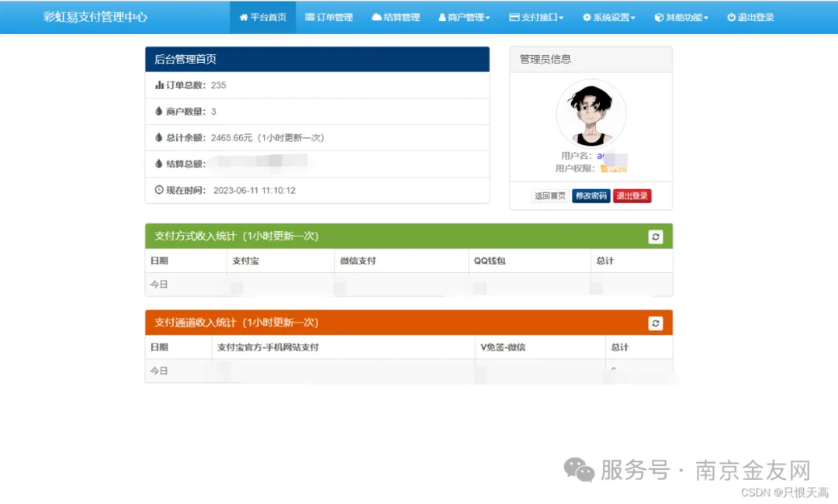The width and height of the screenshot is (838, 504).
Task: Click the balance value 2465.66元
Action: 231,138
